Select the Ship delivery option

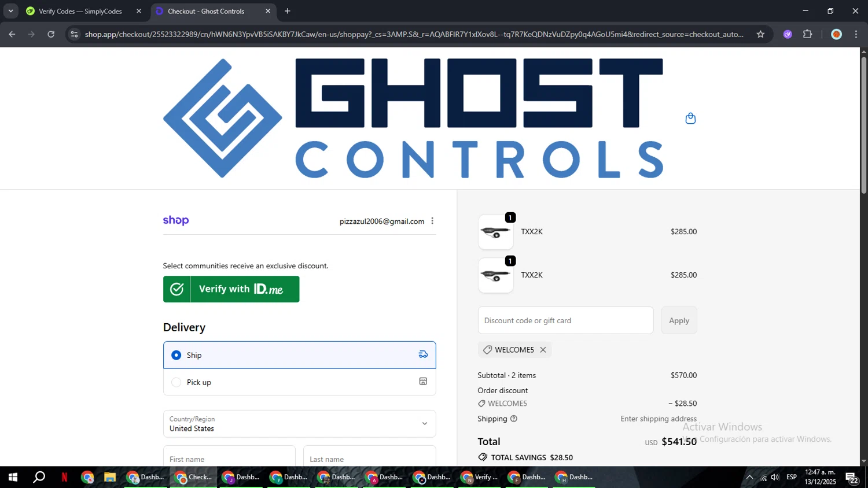[x=299, y=354]
